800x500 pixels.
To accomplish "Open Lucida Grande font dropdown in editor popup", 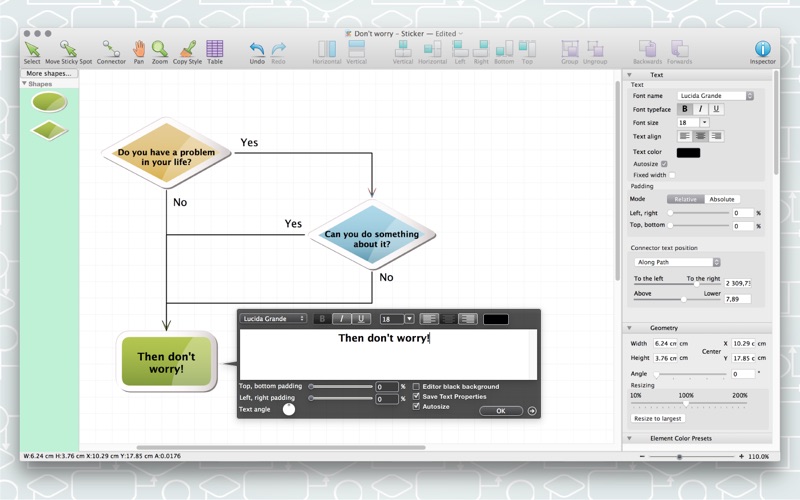I will (x=273, y=318).
